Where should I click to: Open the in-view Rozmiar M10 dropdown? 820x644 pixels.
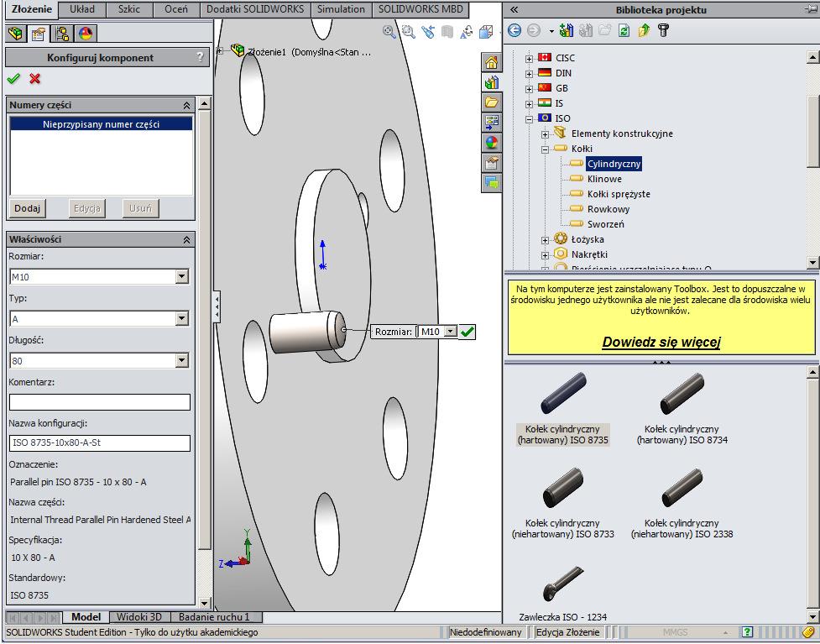450,332
